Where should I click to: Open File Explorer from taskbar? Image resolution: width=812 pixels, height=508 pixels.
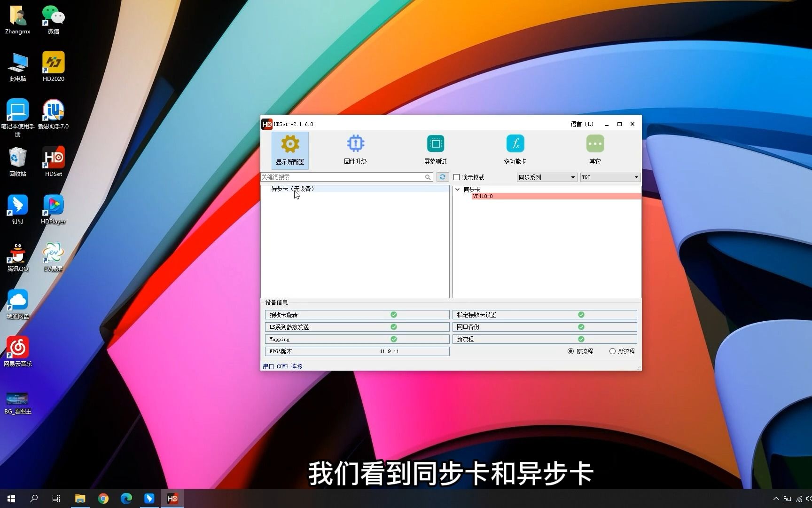point(80,499)
